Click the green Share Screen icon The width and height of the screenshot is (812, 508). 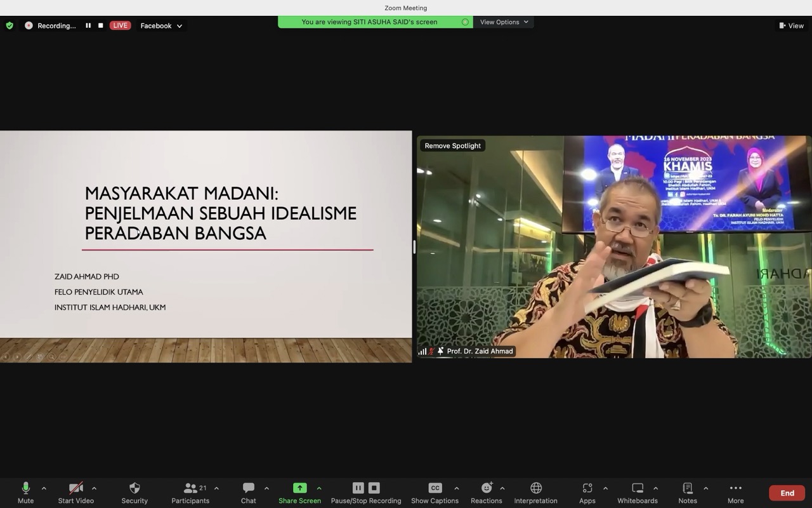(299, 488)
